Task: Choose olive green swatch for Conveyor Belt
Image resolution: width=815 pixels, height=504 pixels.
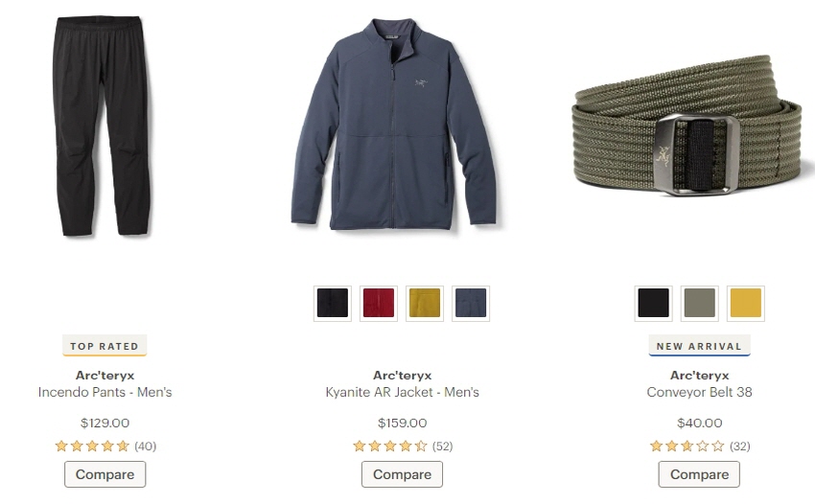Action: [x=700, y=303]
